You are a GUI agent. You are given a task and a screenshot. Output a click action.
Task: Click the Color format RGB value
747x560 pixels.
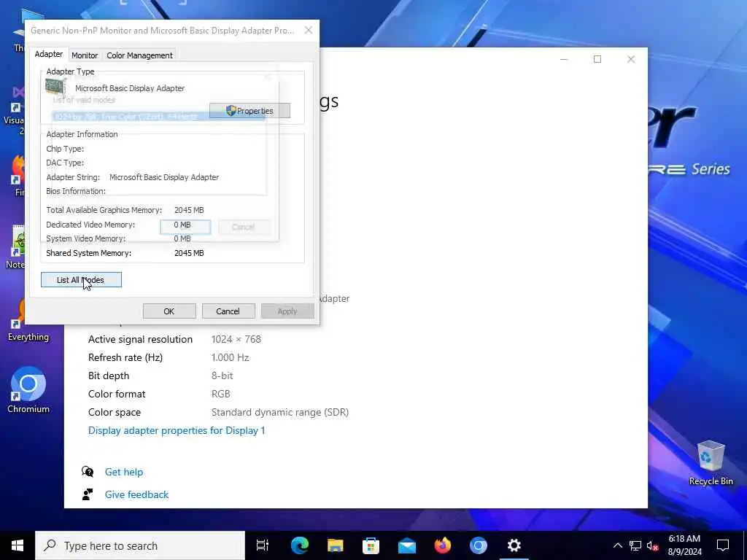pos(220,394)
